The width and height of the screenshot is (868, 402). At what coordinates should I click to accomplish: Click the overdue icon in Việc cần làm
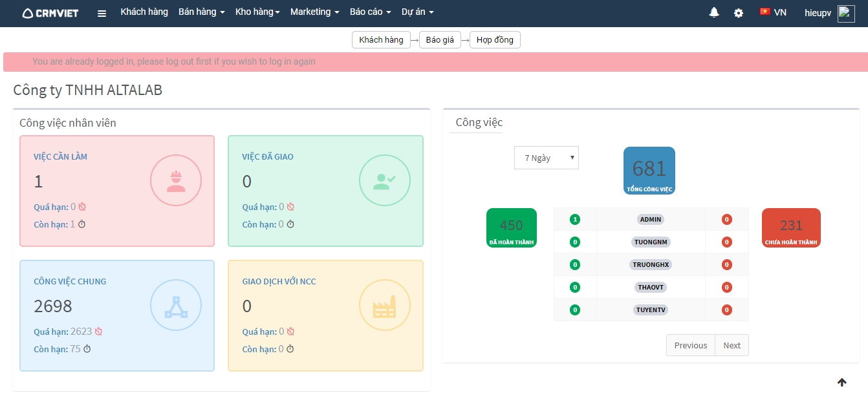[82, 207]
